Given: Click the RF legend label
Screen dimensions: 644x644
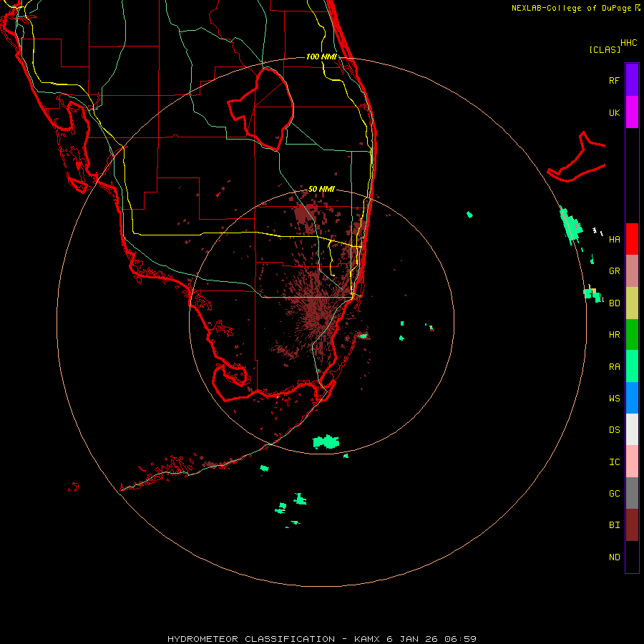Looking at the screenshot, I should click(x=614, y=80).
